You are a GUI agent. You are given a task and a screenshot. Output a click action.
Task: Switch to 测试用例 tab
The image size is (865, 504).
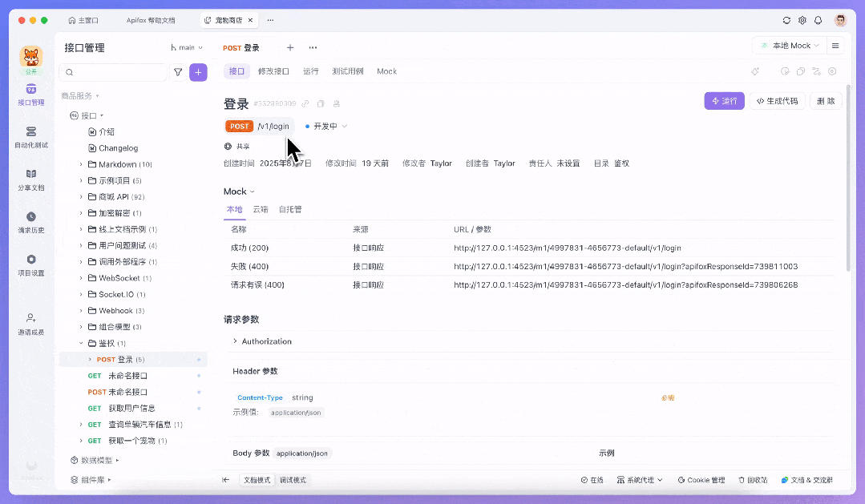pyautogui.click(x=348, y=71)
